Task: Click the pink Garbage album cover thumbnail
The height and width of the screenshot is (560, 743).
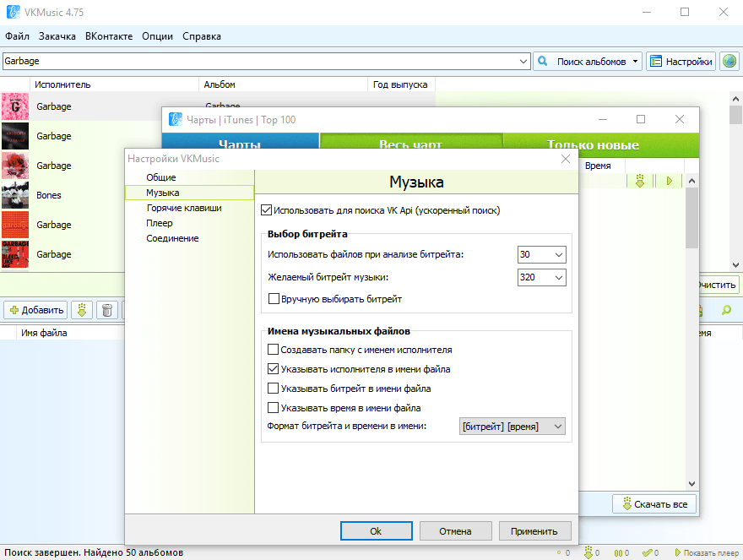Action: coord(15,106)
